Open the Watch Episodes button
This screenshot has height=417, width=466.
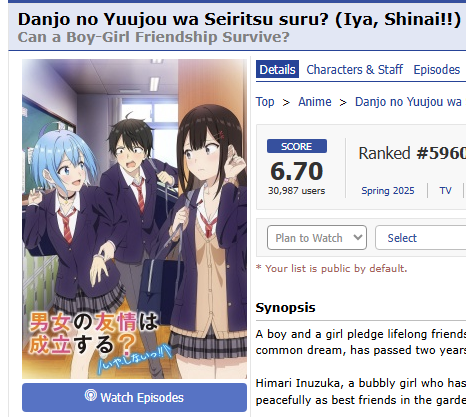(134, 397)
